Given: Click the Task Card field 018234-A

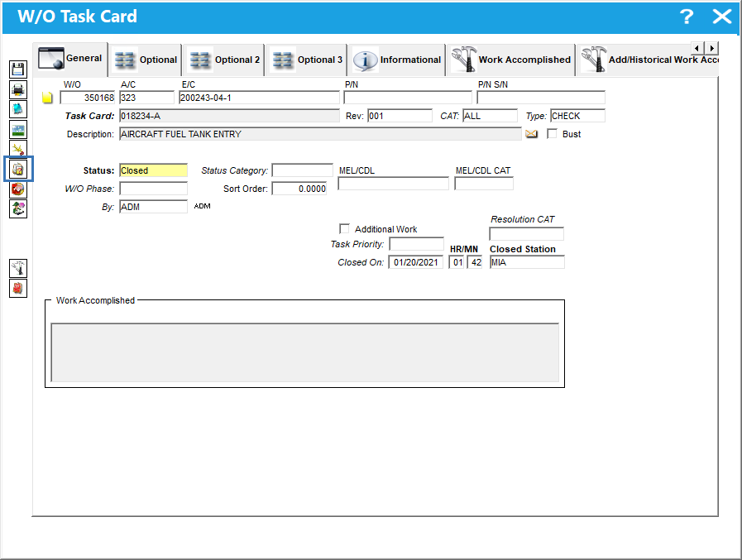Looking at the screenshot, I should pyautogui.click(x=229, y=116).
